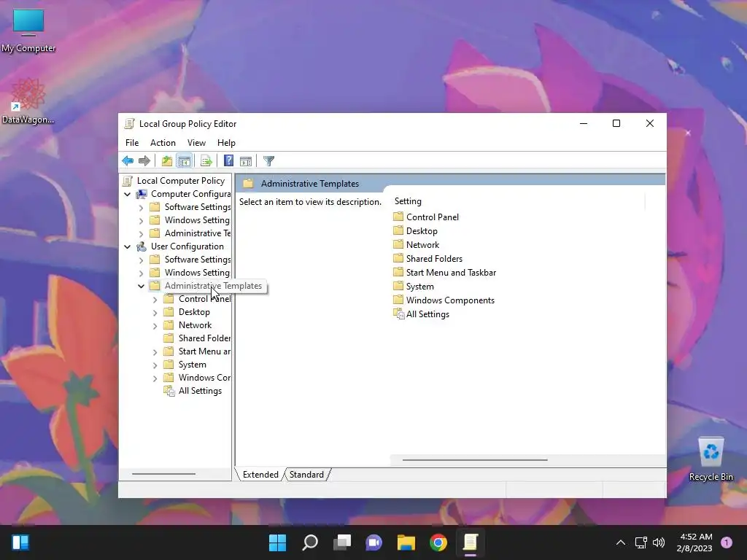Select Network folder in right pane
Image resolution: width=747 pixels, height=560 pixels.
pos(417,245)
